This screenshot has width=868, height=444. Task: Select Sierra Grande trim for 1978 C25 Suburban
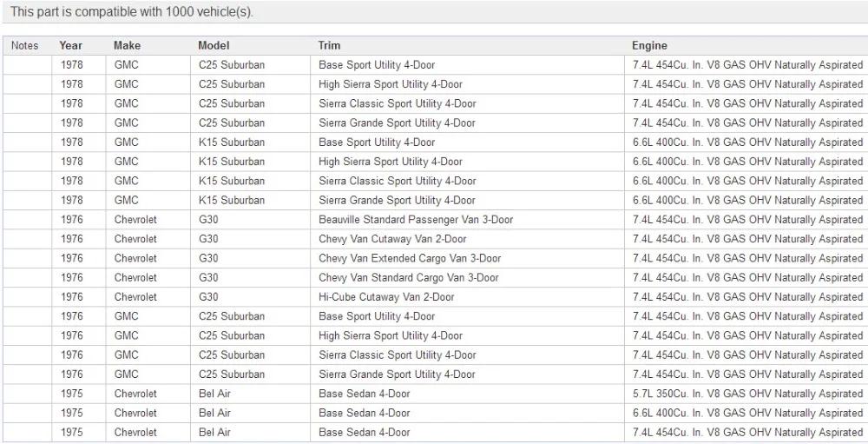(467, 123)
